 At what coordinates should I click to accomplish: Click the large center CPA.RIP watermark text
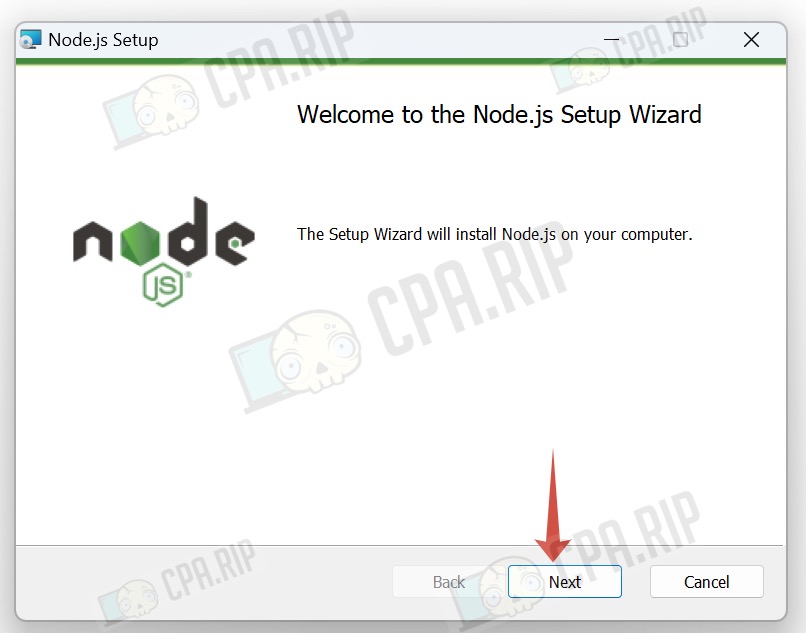(x=469, y=295)
